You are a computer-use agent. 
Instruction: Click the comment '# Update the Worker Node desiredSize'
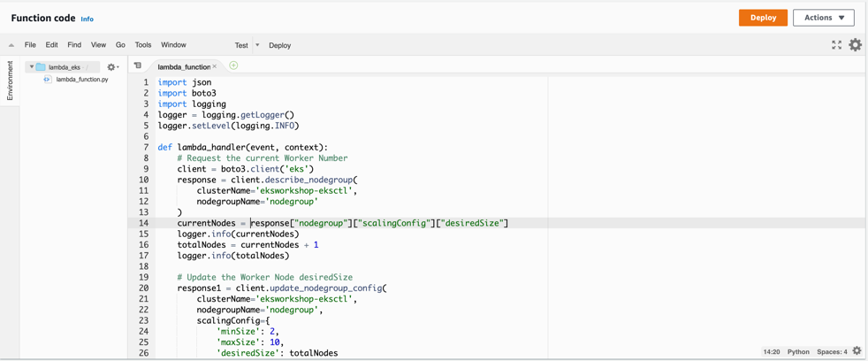tap(265, 277)
